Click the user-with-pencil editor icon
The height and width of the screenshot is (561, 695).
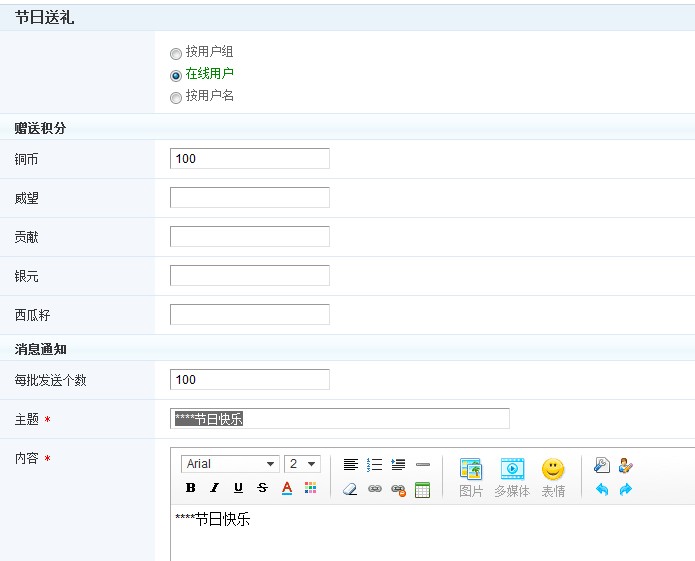[625, 465]
